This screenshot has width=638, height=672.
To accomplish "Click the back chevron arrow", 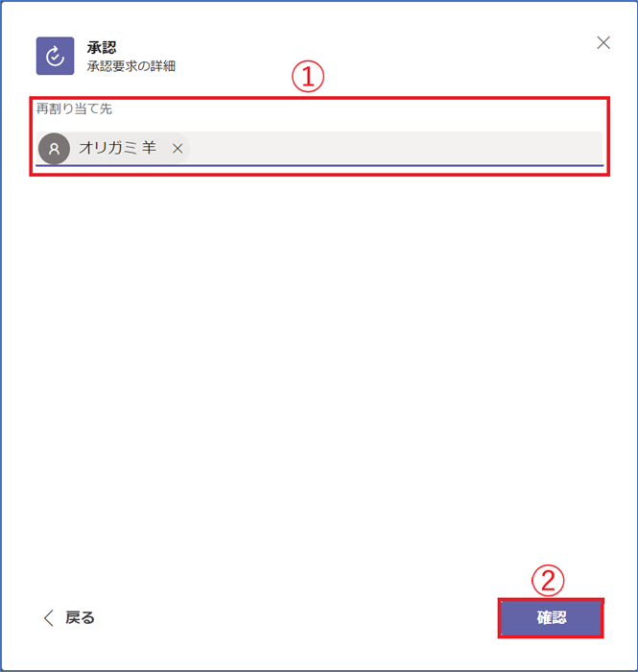I will click(x=49, y=618).
